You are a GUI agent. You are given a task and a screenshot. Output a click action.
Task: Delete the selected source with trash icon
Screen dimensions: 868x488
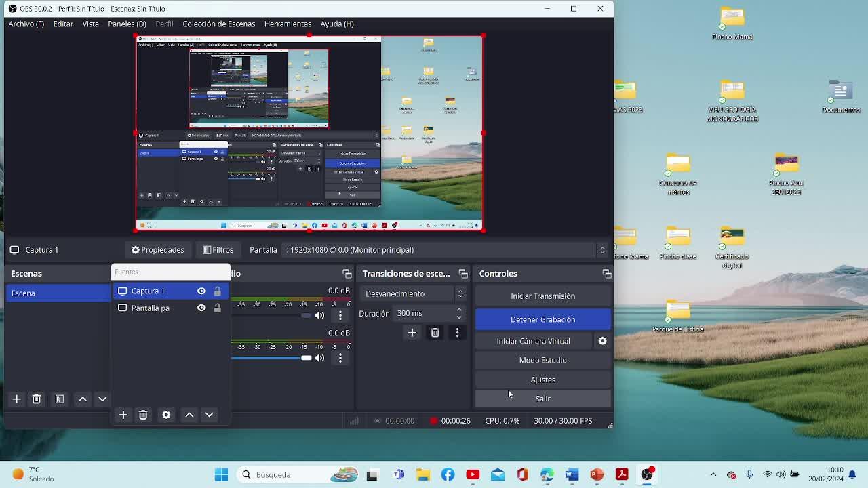coord(143,415)
